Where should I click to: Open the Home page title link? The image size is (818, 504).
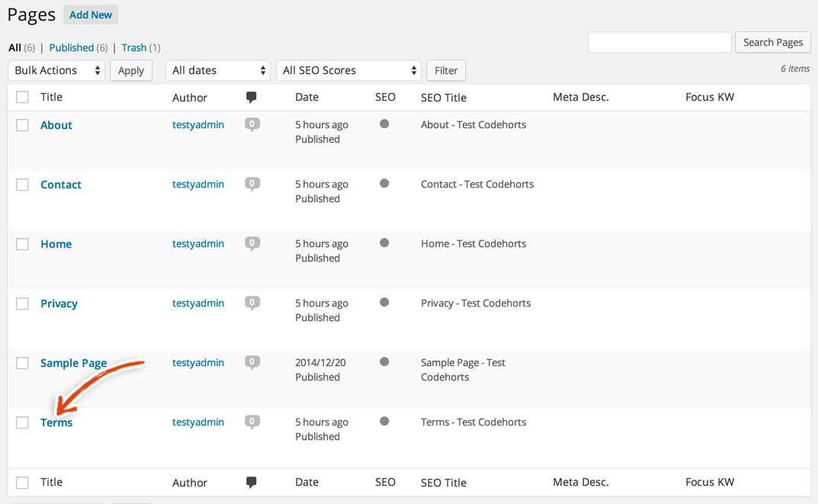click(x=56, y=244)
